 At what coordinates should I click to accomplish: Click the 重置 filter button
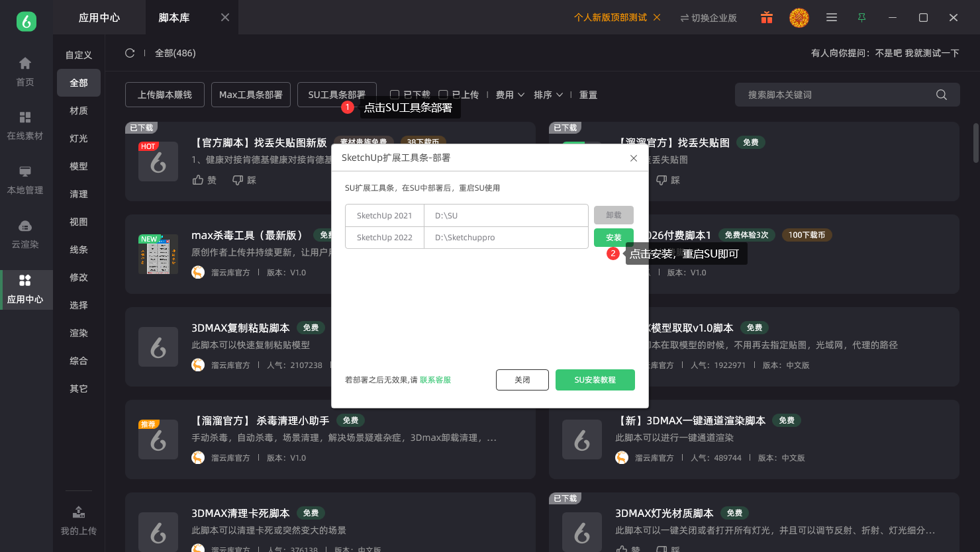(588, 95)
